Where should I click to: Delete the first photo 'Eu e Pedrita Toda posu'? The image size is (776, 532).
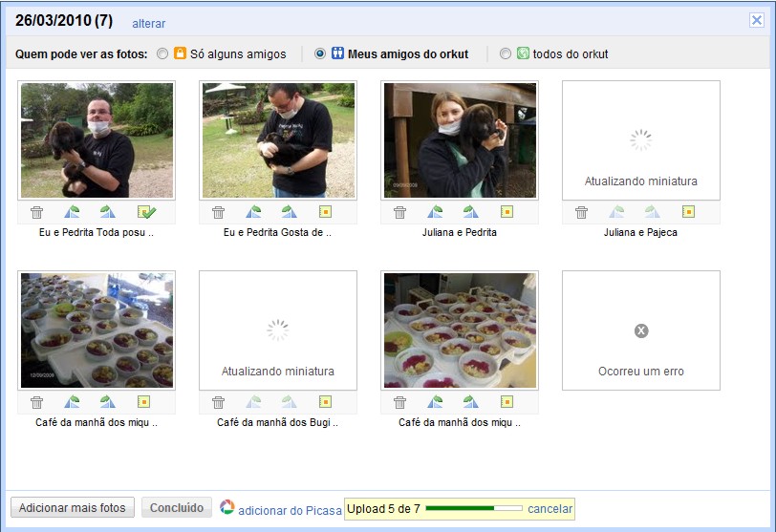pos(36,212)
